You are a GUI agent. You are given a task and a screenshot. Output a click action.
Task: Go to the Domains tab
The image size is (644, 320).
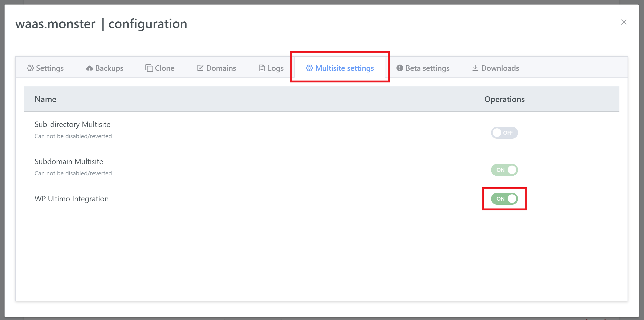click(x=216, y=68)
